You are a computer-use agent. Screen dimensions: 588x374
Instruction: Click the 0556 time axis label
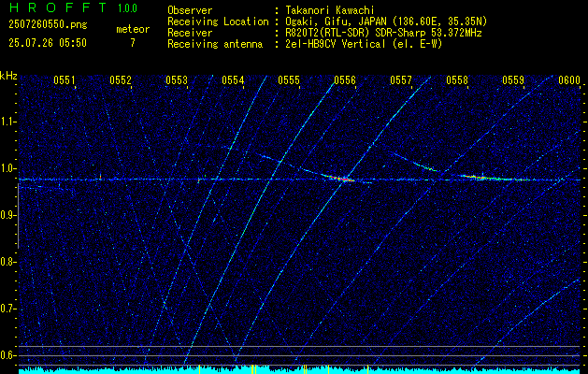pos(345,79)
